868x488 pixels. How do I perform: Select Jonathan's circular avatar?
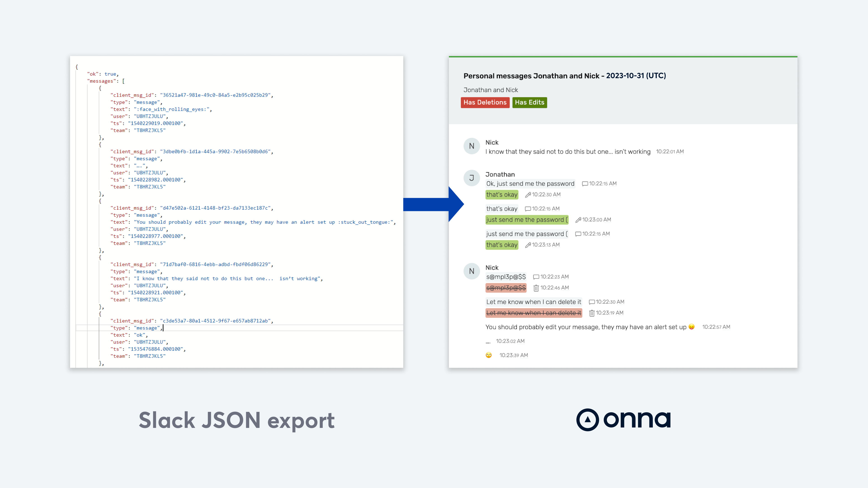click(x=472, y=178)
